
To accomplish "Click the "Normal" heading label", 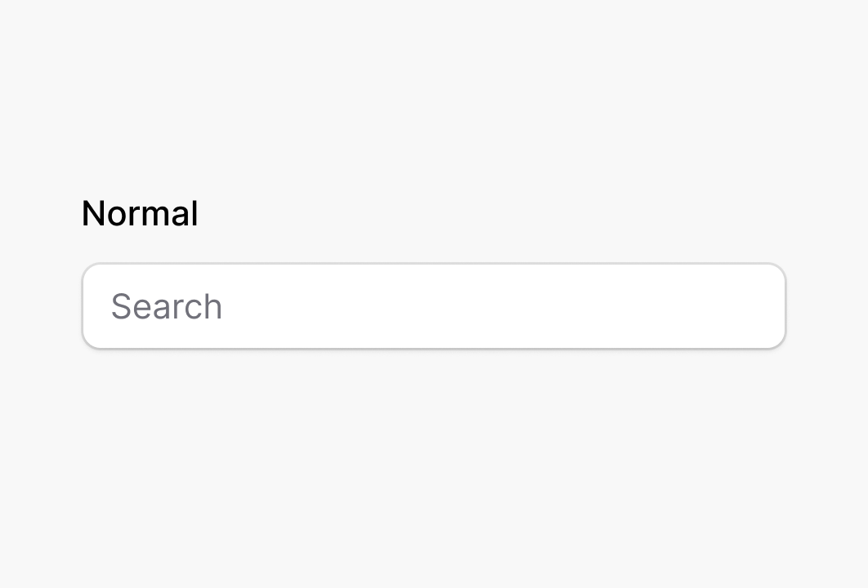I will coord(140,214).
